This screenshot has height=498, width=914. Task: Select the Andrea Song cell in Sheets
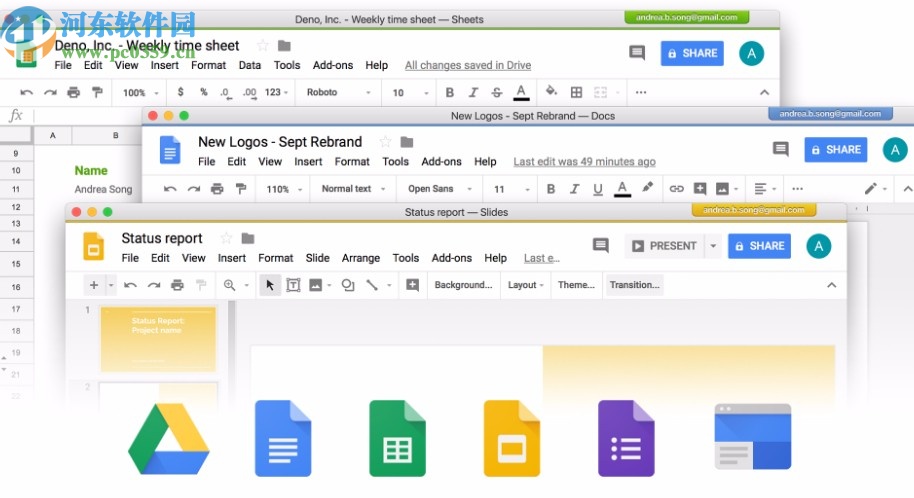tap(103, 189)
